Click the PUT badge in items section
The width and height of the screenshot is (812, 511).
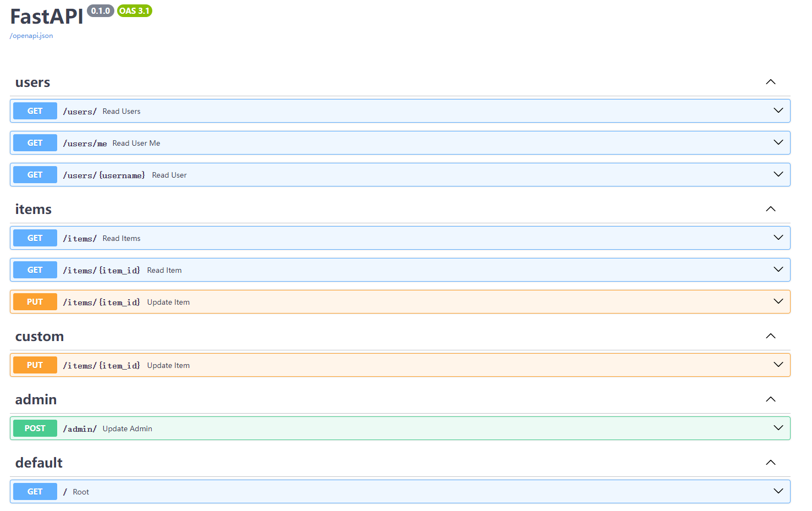click(35, 302)
